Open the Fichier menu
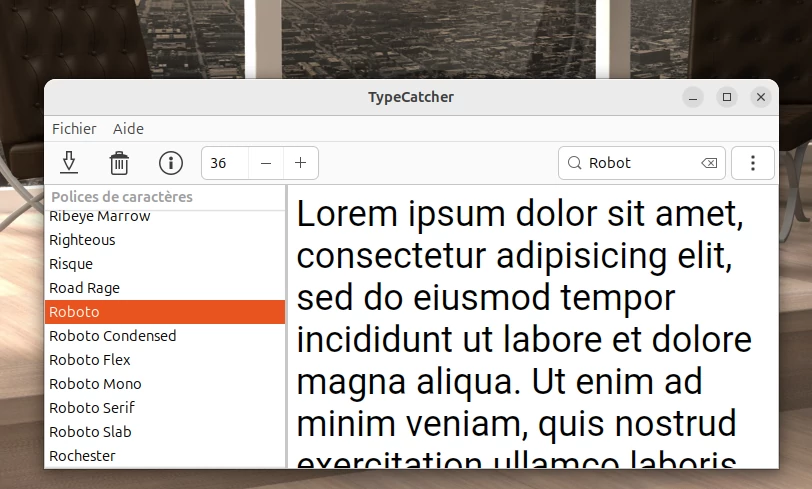Screen dimensions: 812x489 (74, 128)
